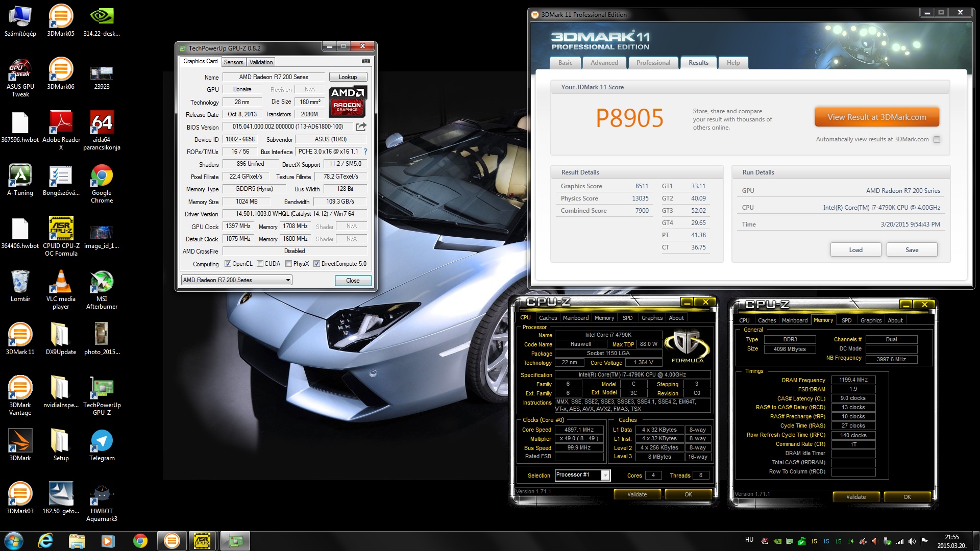Open Internet Explorer from the taskbar

coord(46,541)
